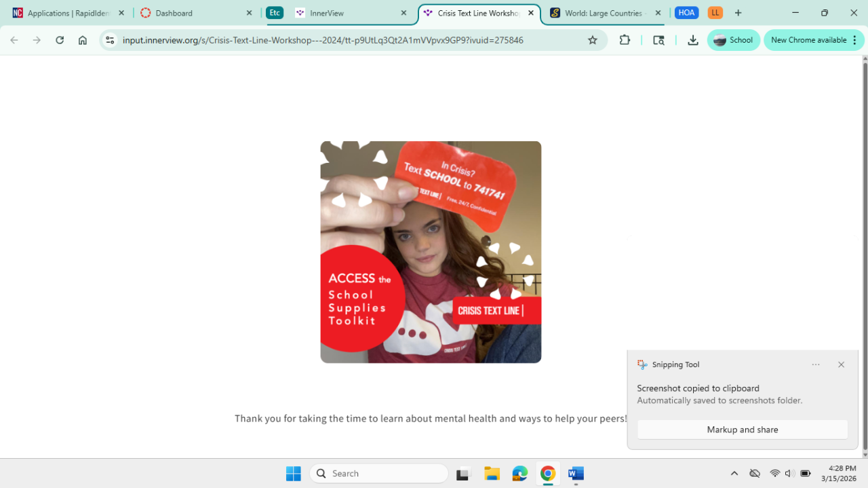Open a new browser tab
This screenshot has height=488, width=868.
738,13
